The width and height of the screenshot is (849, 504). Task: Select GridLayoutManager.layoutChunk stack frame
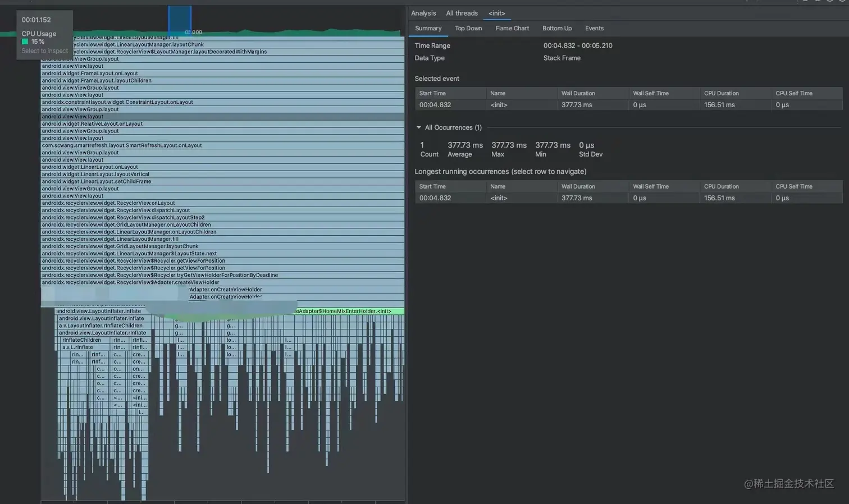[x=222, y=246]
